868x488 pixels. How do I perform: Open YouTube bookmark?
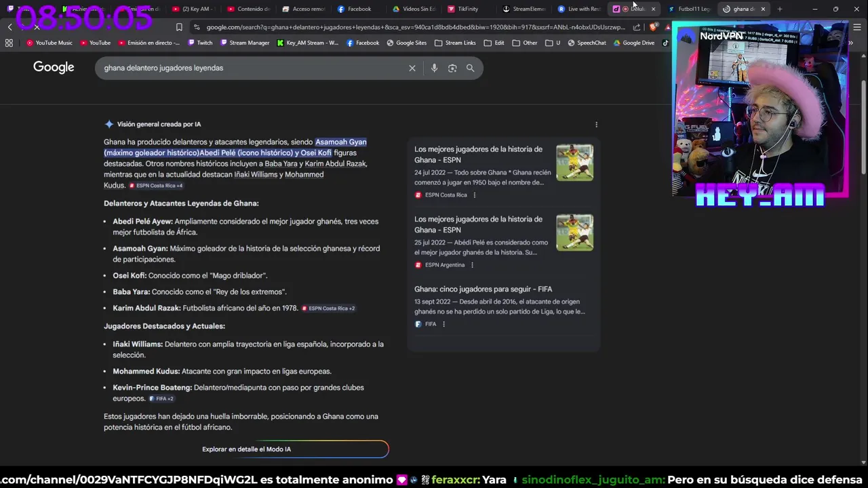coord(95,43)
